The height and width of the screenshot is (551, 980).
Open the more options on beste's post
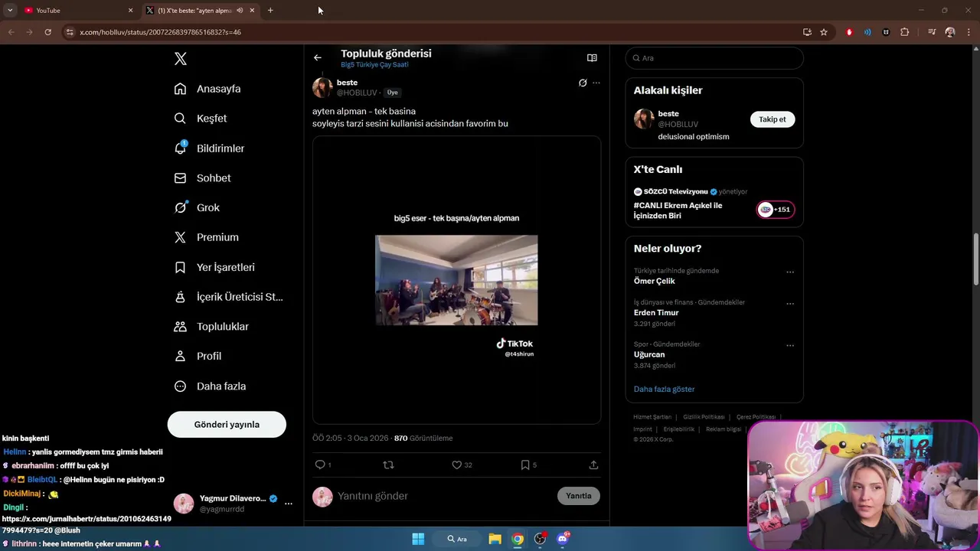click(x=596, y=83)
